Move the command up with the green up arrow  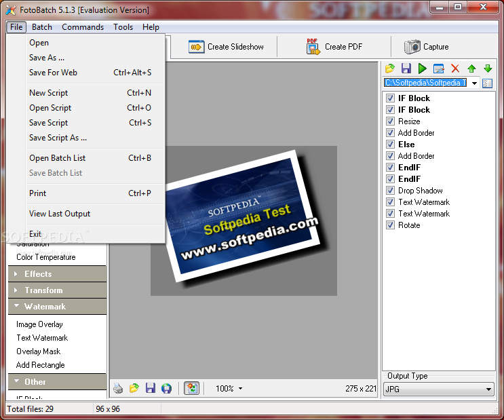[x=471, y=69]
